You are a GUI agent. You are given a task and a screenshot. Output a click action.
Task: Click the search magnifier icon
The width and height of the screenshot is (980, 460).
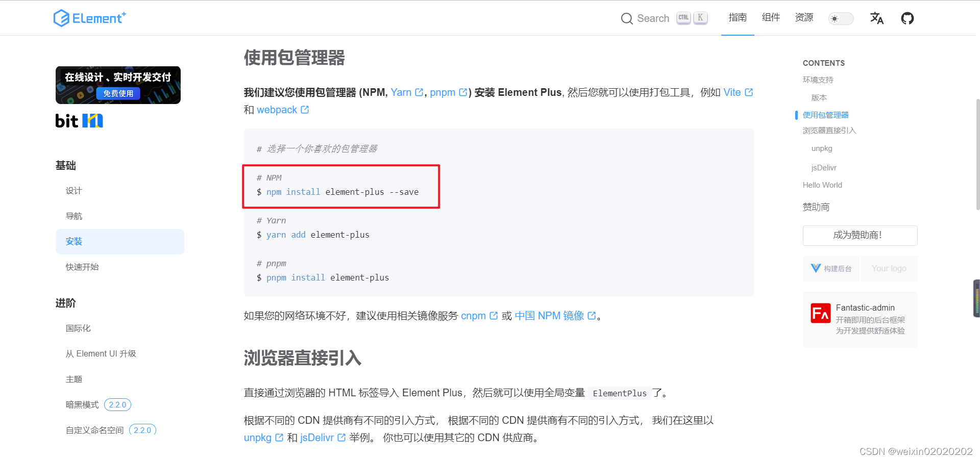click(x=627, y=19)
